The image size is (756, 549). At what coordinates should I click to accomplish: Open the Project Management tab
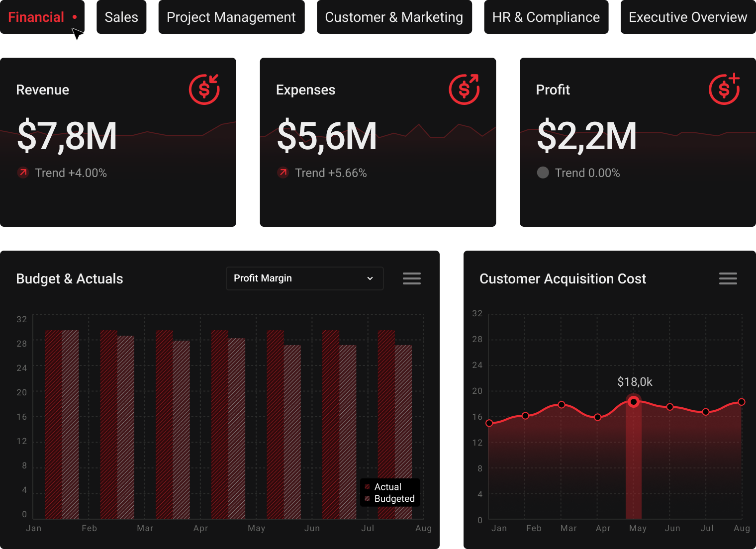pos(231,17)
